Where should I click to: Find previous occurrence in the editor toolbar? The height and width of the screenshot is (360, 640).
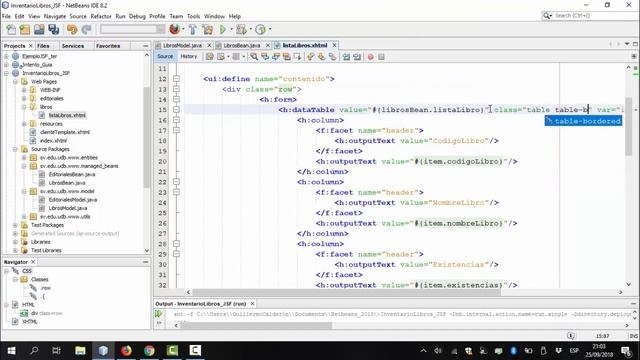tap(265, 57)
